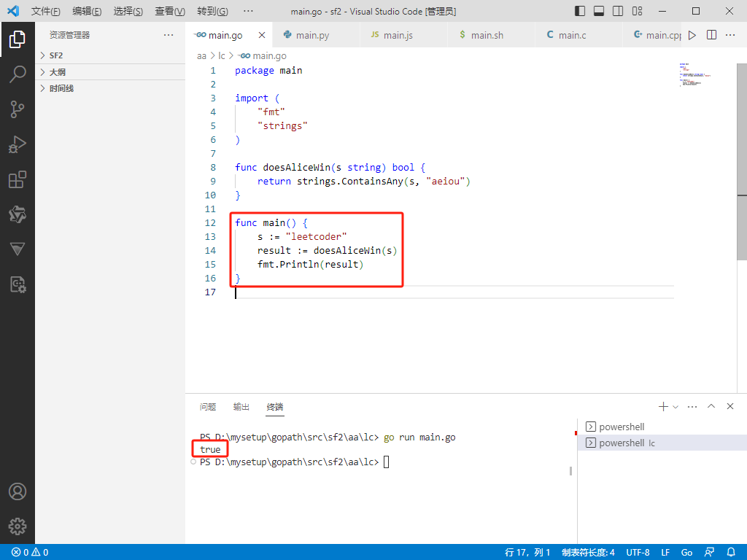Click the VS Code logo icon in title bar

pyautogui.click(x=13, y=11)
